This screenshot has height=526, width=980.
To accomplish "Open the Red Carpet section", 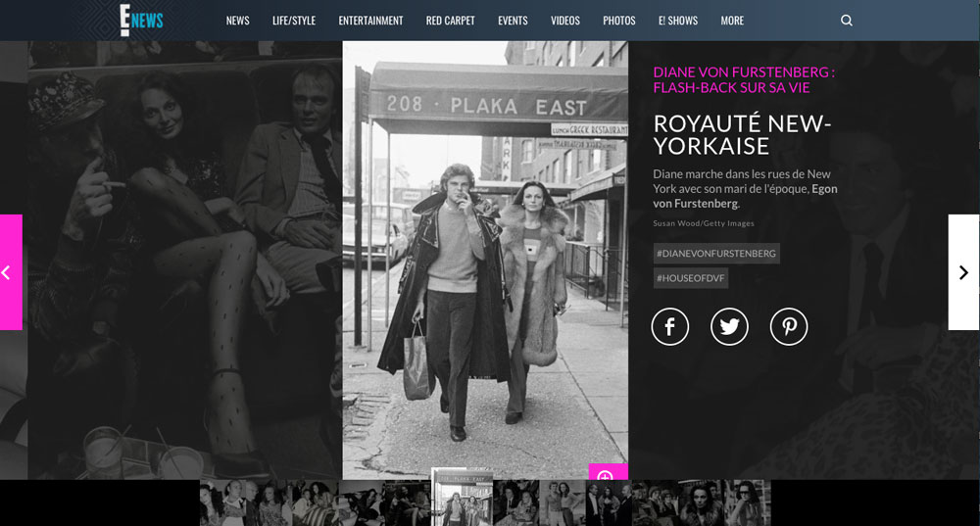I will click(x=450, y=21).
